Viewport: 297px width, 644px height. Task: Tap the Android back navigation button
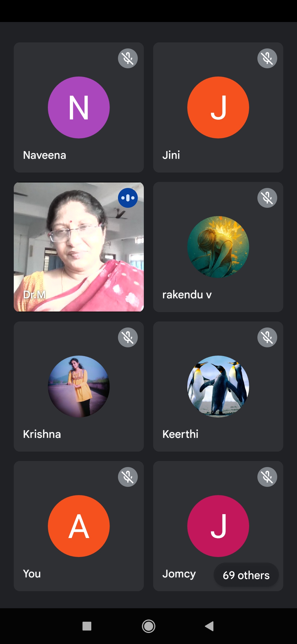[210, 626]
